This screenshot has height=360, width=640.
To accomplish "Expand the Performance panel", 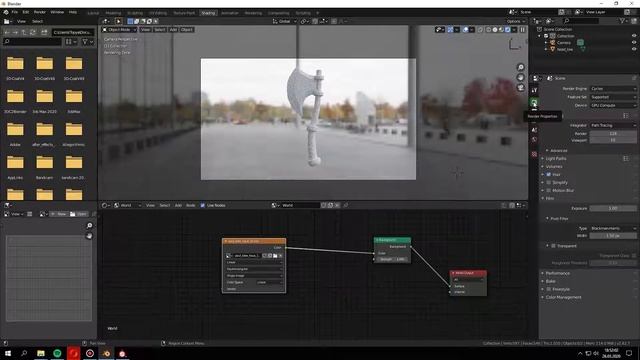I will pyautogui.click(x=558, y=273).
